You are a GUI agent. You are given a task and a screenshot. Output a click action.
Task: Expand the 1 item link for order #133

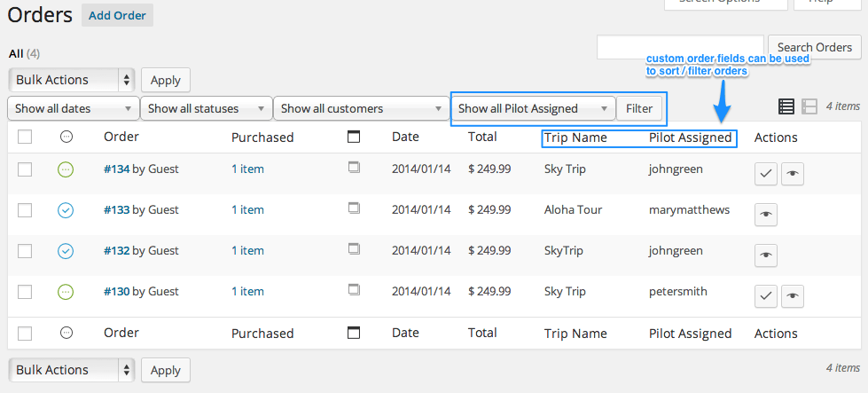pos(247,210)
